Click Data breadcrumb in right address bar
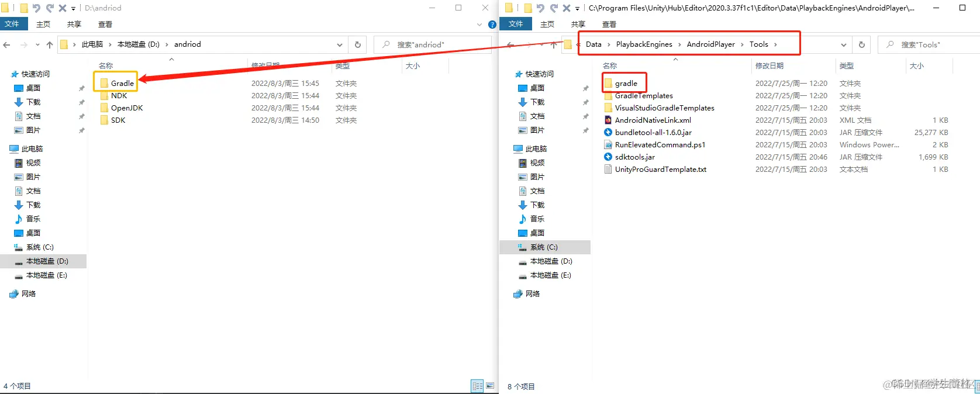This screenshot has height=394, width=980. (593, 44)
